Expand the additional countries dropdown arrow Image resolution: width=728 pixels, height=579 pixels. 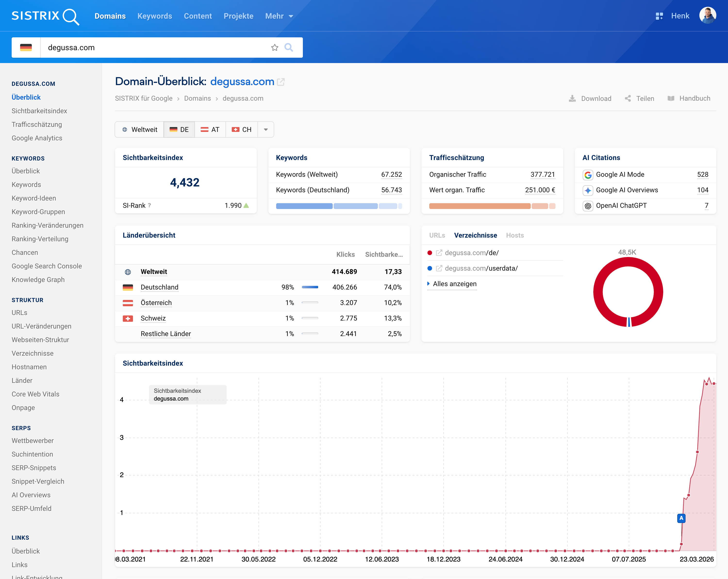(266, 129)
